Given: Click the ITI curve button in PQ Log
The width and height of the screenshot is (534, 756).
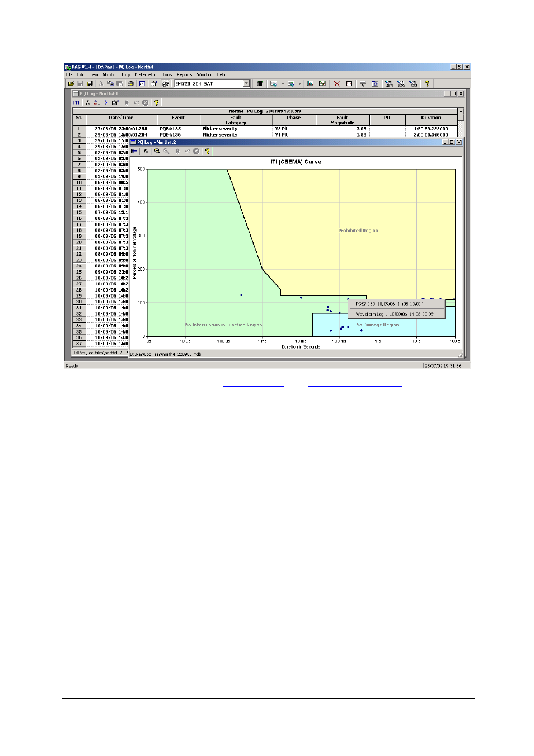Looking at the screenshot, I should 76,103.
